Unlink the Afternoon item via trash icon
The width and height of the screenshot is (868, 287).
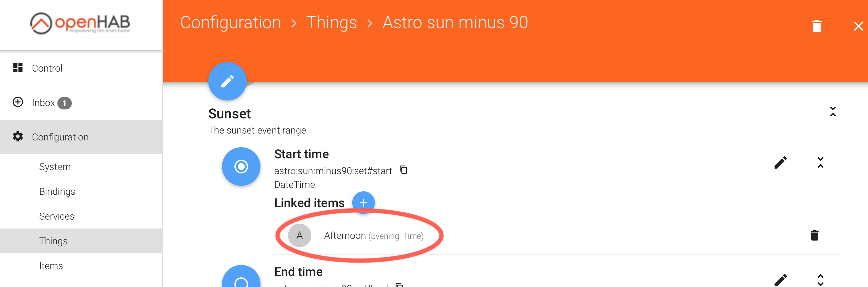(x=814, y=235)
